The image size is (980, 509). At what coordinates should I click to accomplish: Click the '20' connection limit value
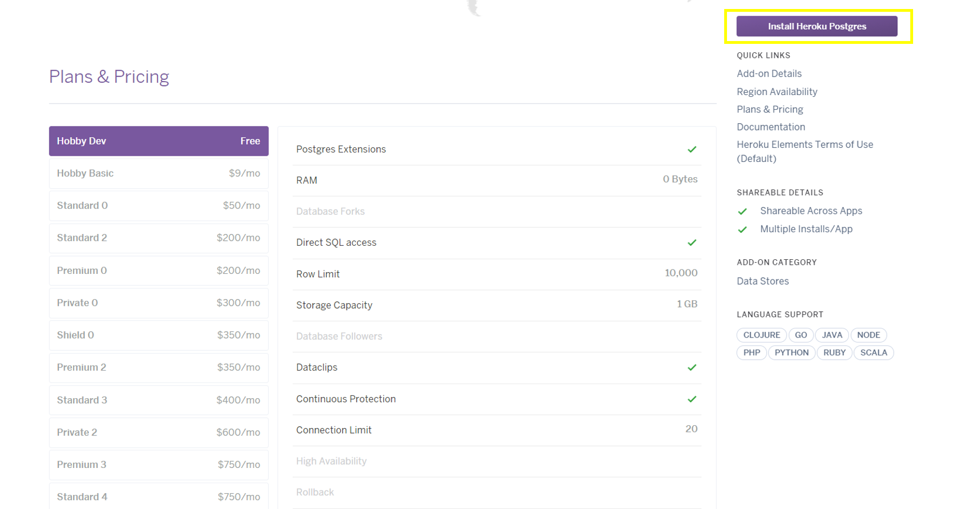pyautogui.click(x=691, y=429)
